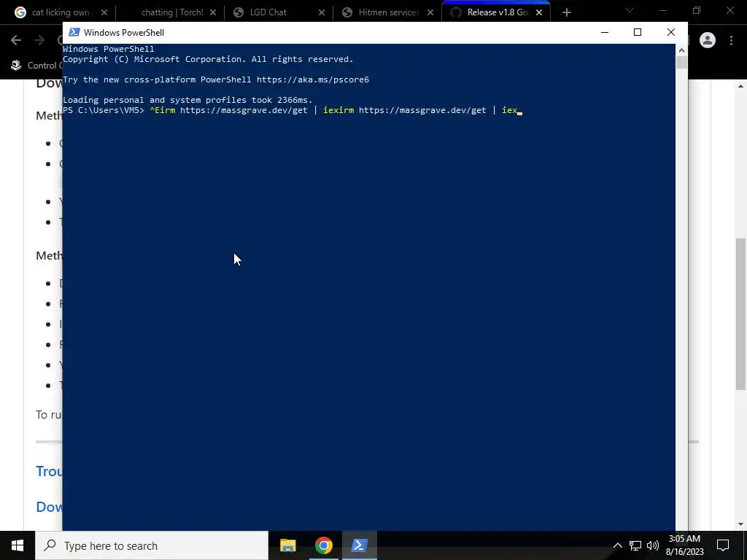Click the 'Trou...' heading link on the page
Screen dimensions: 747x560
[x=49, y=471]
